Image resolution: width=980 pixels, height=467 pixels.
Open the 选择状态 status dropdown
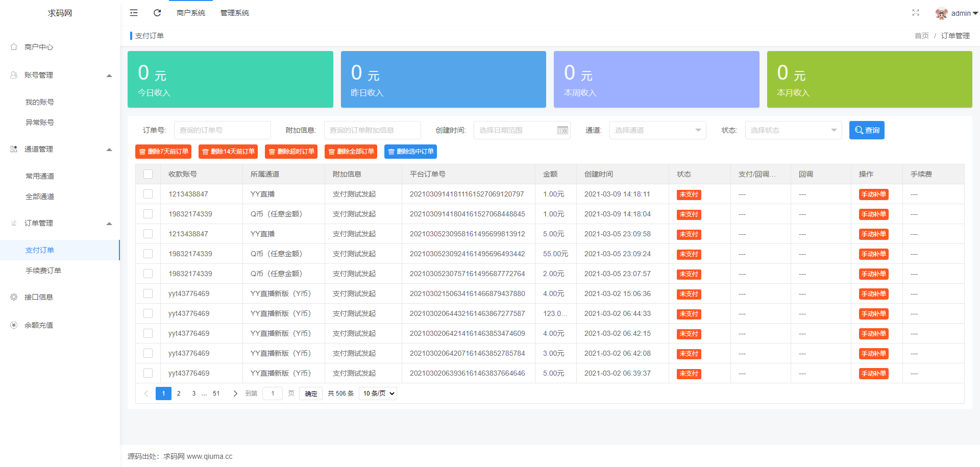pyautogui.click(x=793, y=130)
